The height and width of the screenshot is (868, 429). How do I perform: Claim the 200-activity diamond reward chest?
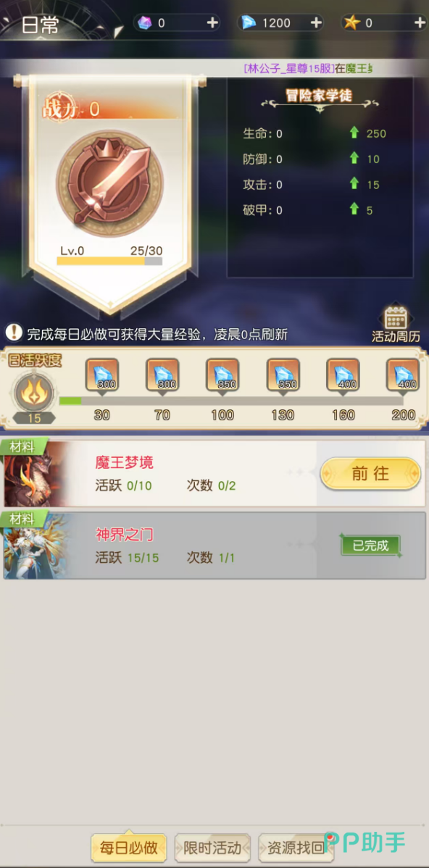coord(403,376)
